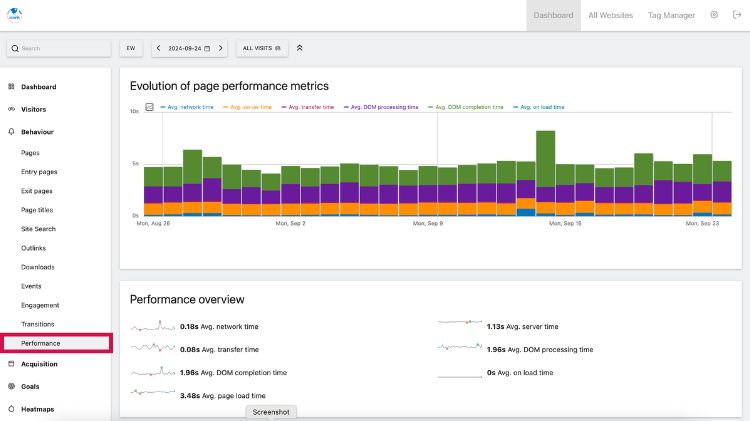Screen dimensions: 750x421
Task: Open the Site Search submenu item
Action: point(38,229)
